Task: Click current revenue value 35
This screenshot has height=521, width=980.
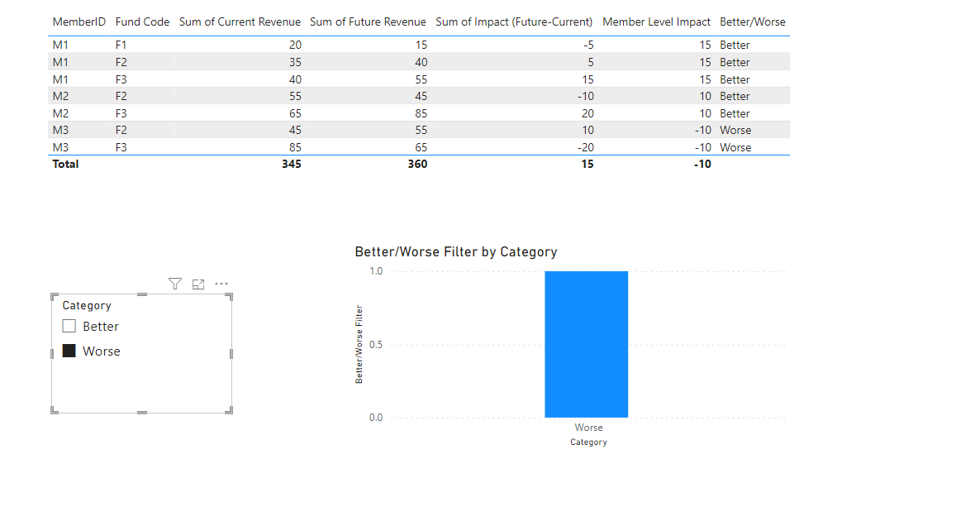Action: click(295, 63)
